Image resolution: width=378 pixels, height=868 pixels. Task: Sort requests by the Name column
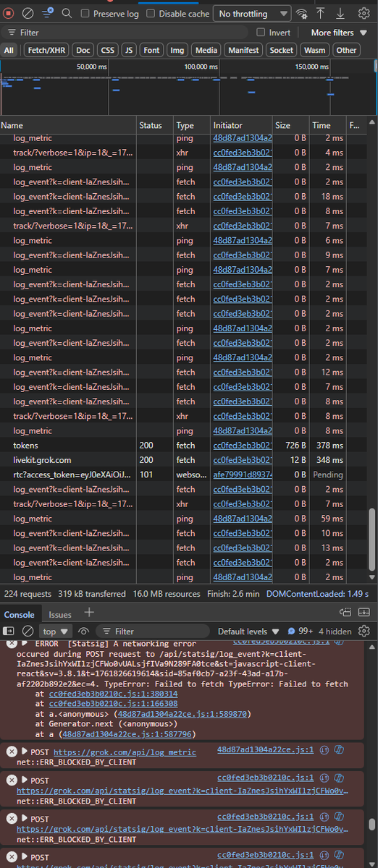point(69,125)
